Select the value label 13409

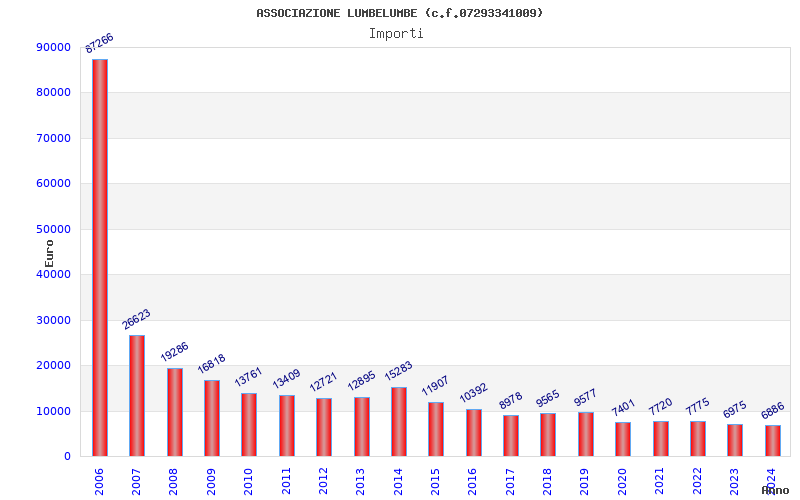286,379
